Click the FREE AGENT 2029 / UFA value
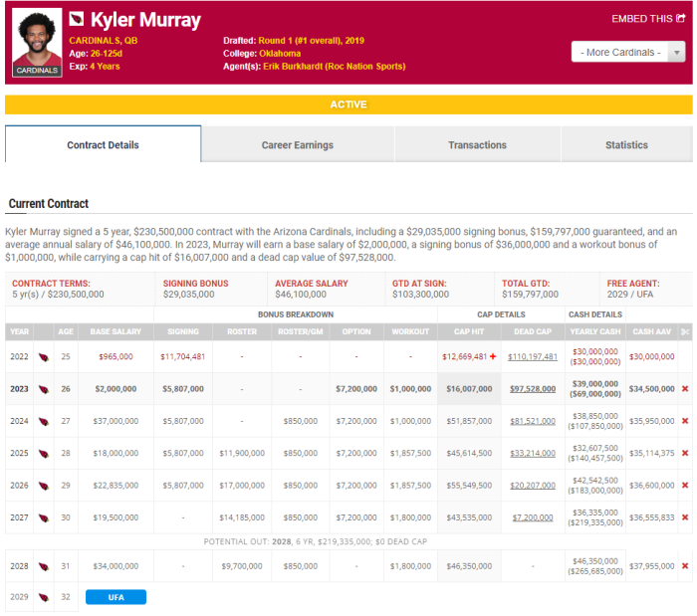Viewport: 697px width, 616px height. tap(630, 294)
